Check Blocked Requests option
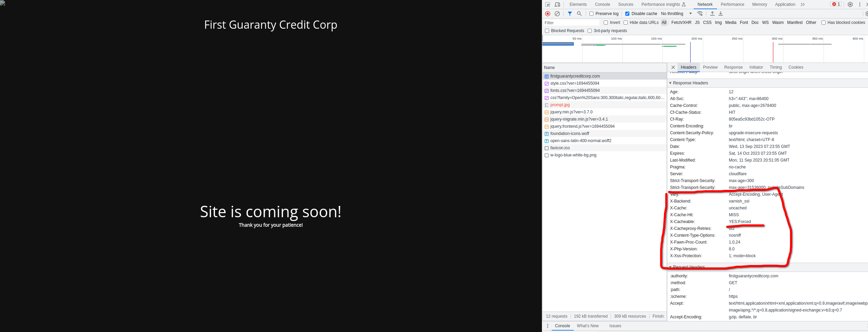868x332 pixels. [x=547, y=31]
